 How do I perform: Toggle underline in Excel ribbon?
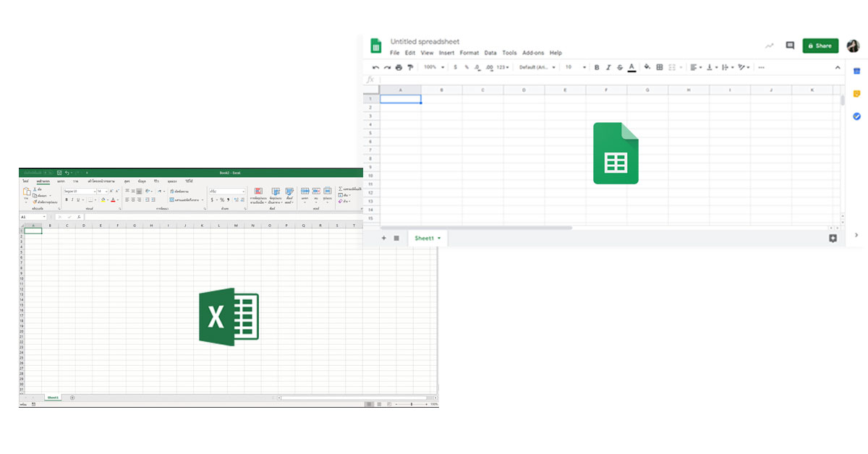[x=79, y=200]
